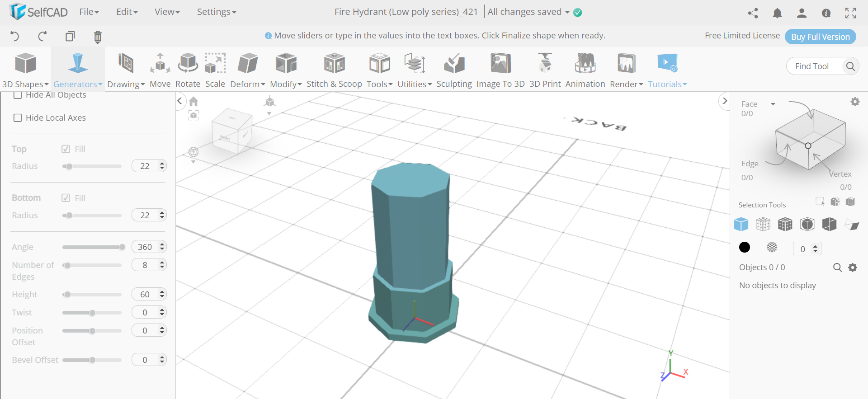Viewport: 868px width, 399px height.
Task: Select the Move tool
Action: (x=160, y=70)
